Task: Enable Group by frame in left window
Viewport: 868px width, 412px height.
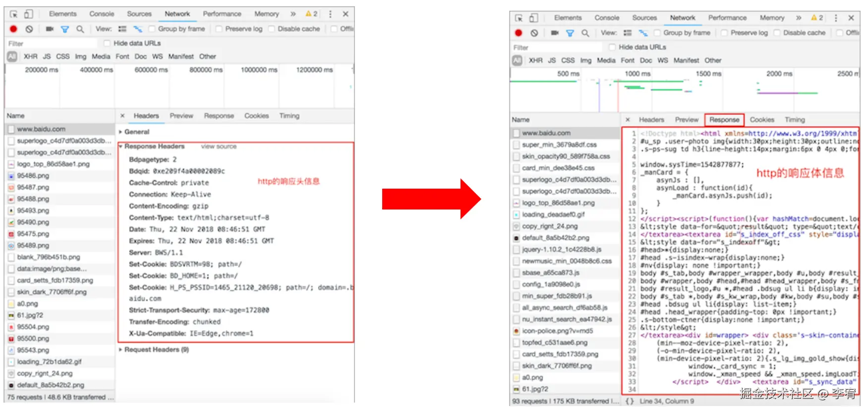Action: [152, 29]
